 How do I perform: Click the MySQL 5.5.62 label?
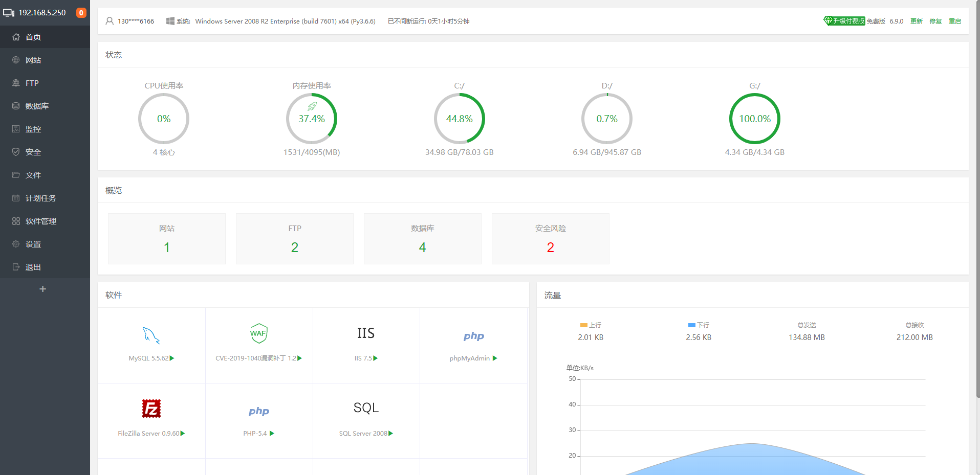click(148, 358)
